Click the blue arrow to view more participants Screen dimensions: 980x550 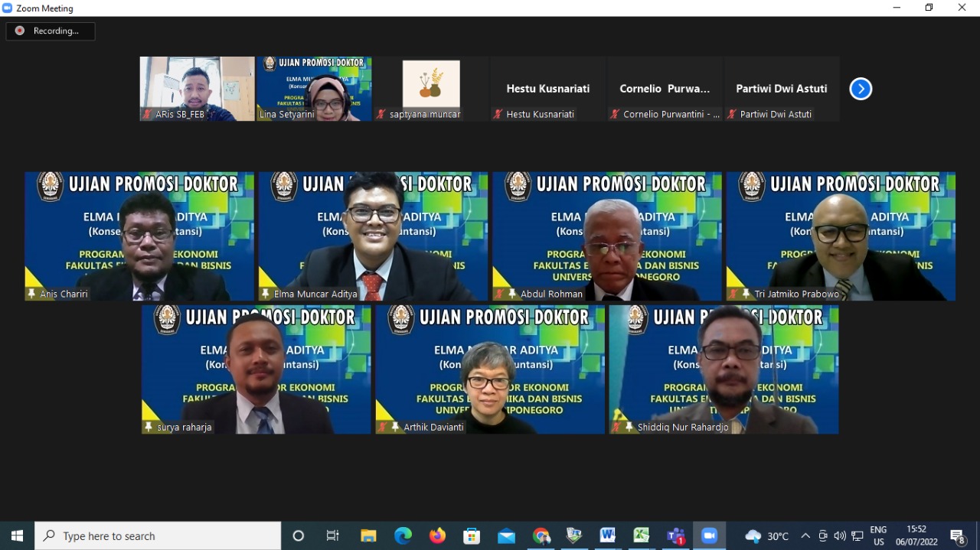coord(861,89)
